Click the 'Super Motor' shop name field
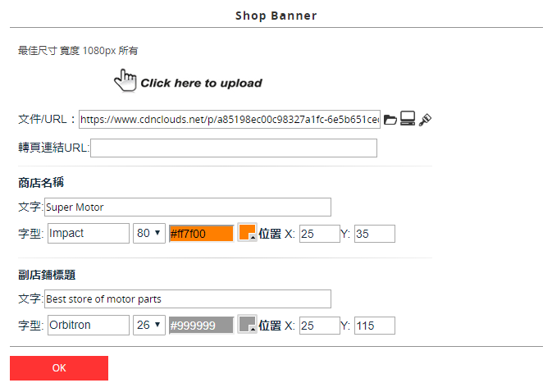552x392 pixels. coord(188,207)
